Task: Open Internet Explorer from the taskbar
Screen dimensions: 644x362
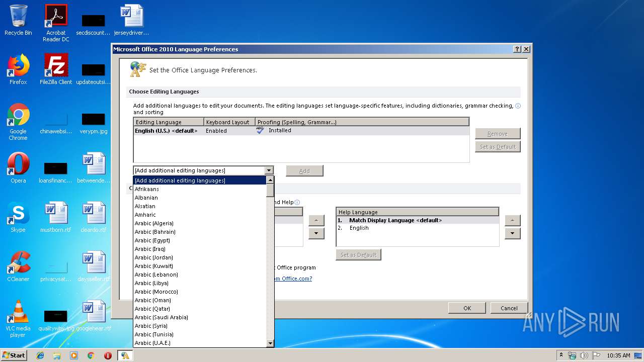Action: (40, 355)
